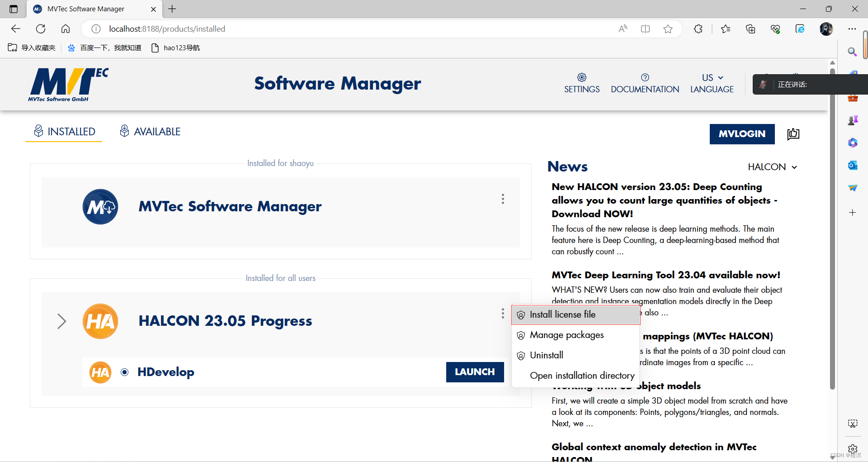Viewport: 868px width, 462px height.
Task: Add a sidebar app with the plus icon
Action: pos(853,213)
